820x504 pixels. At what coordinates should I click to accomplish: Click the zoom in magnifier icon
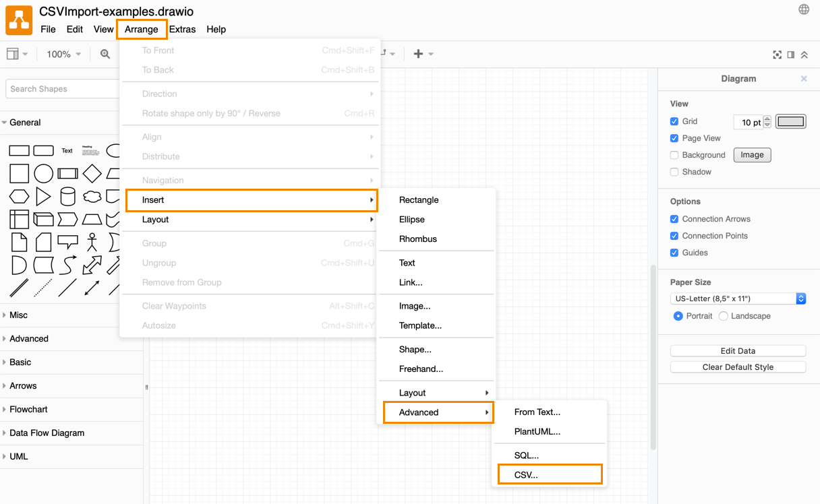[105, 54]
